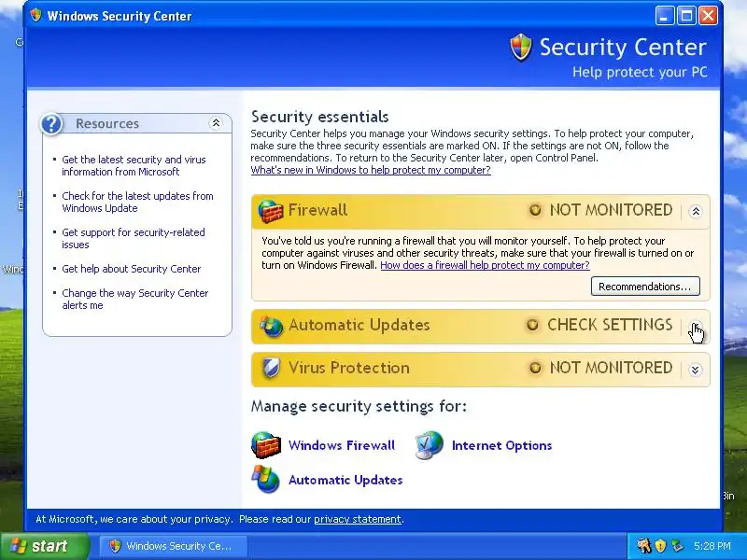Open 'What's new in Windows' help link
The image size is (747, 560).
371,170
